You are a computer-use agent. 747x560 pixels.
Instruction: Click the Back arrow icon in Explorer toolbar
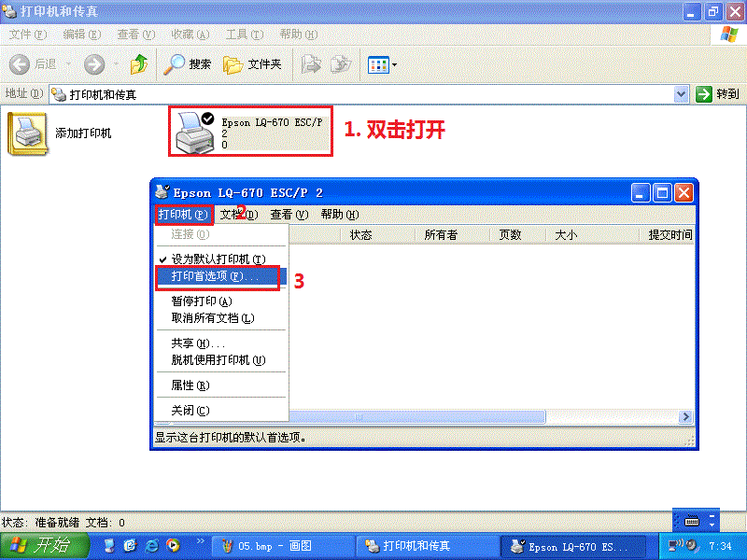click(x=20, y=64)
